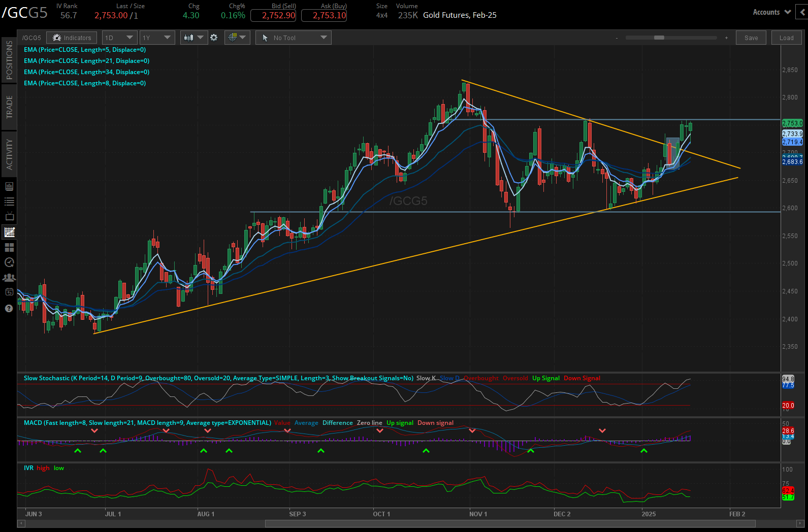
Task: Click the bottom time scrollbar thumb
Action: 510,523
